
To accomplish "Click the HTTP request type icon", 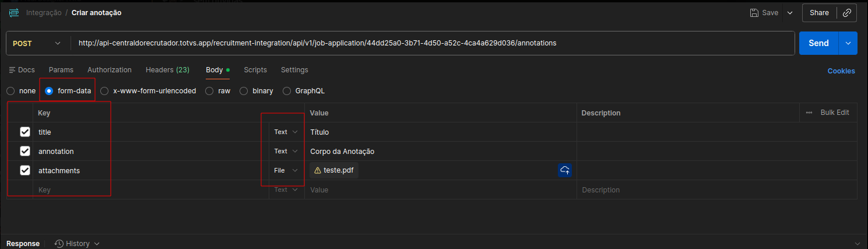I will click(14, 12).
